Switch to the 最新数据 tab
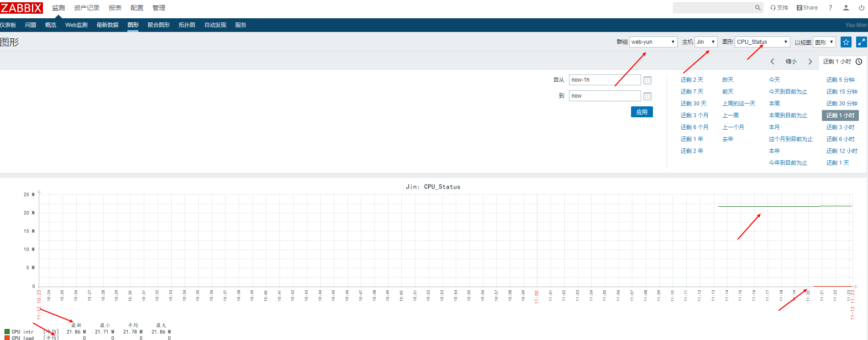 click(x=107, y=25)
